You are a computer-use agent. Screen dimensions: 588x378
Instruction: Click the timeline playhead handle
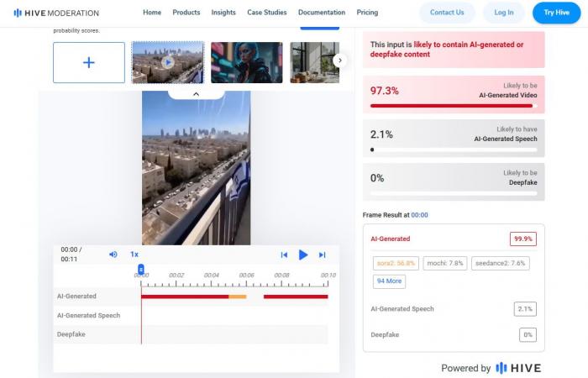(141, 269)
